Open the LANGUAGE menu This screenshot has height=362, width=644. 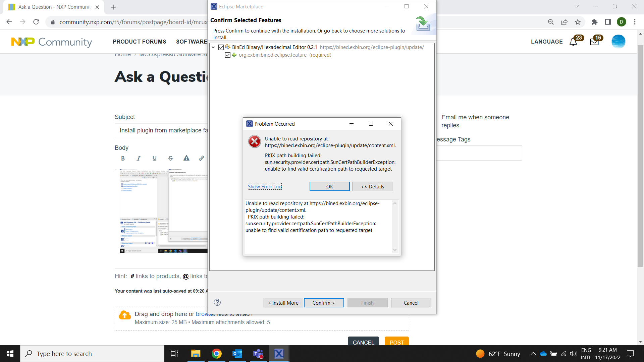click(x=547, y=42)
